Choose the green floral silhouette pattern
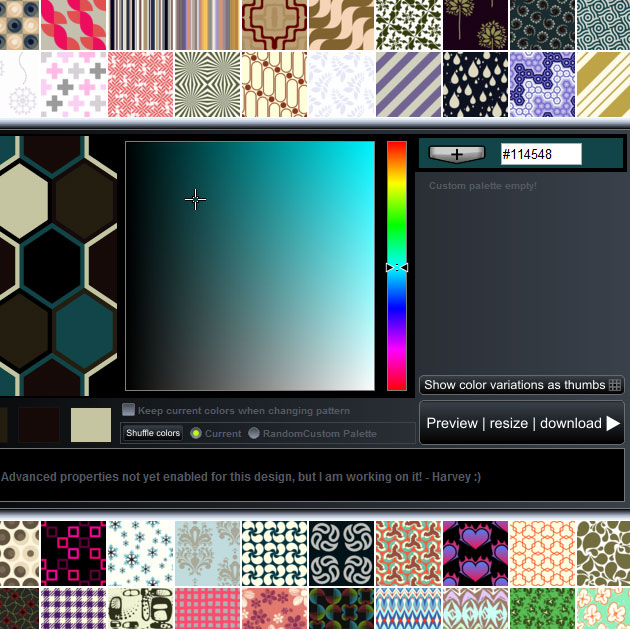 (409, 25)
